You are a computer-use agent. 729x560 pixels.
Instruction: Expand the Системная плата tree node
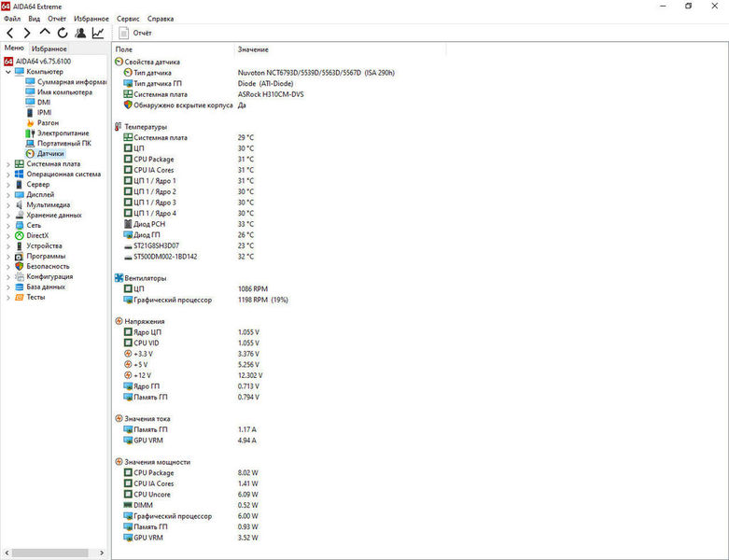[x=7, y=164]
